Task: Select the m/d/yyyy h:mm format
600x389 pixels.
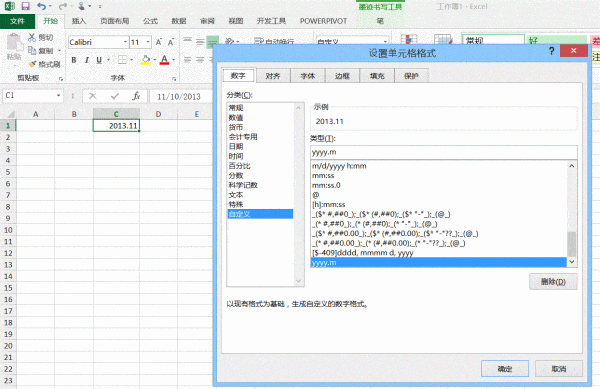Action: coord(439,166)
